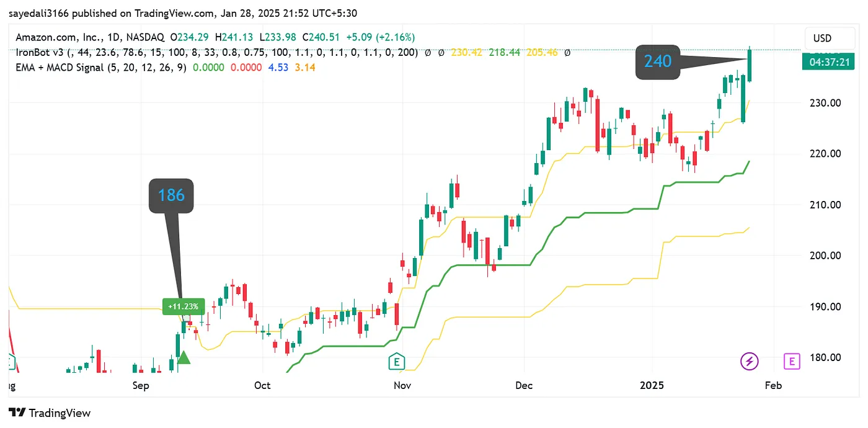Click the 200.00 price axis label

tap(826, 256)
